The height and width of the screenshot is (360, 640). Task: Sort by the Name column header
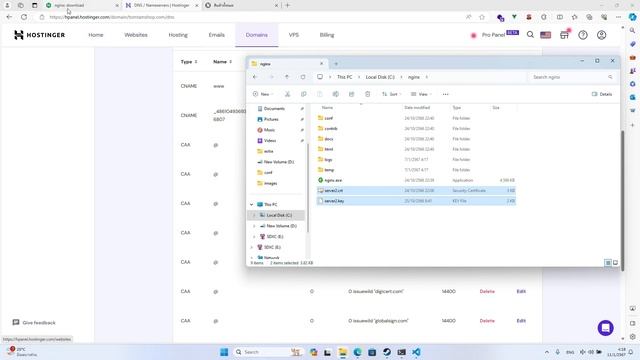[x=327, y=108]
